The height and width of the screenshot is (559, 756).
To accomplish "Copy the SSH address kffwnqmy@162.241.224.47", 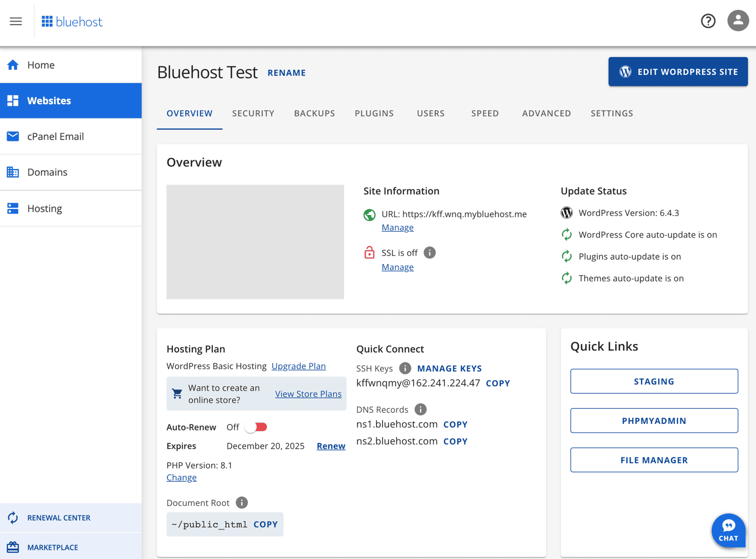I will point(498,383).
